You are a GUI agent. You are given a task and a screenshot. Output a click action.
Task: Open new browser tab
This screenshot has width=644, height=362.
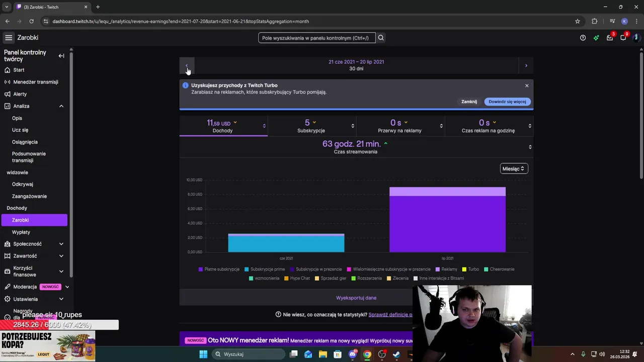coord(98,7)
